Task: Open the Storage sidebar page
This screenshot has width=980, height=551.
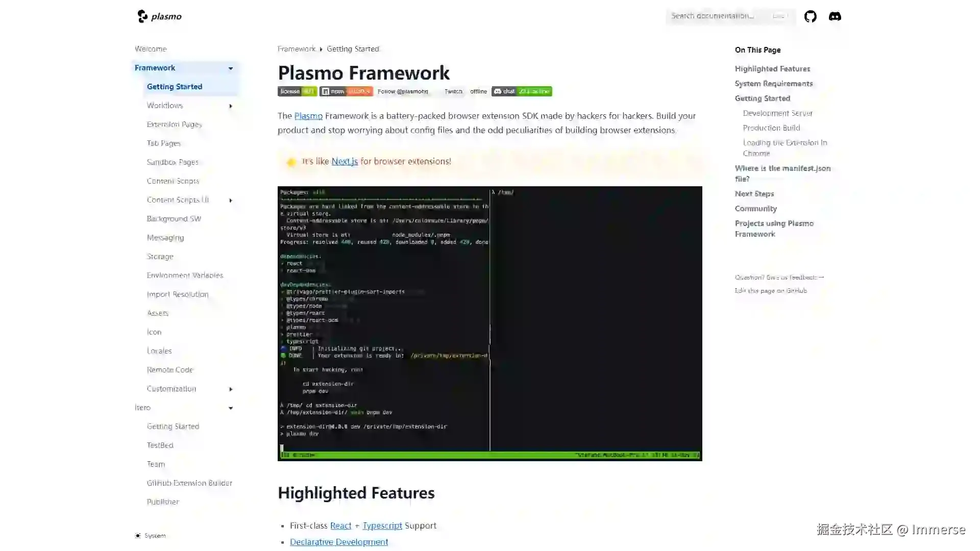Action: 160,256
